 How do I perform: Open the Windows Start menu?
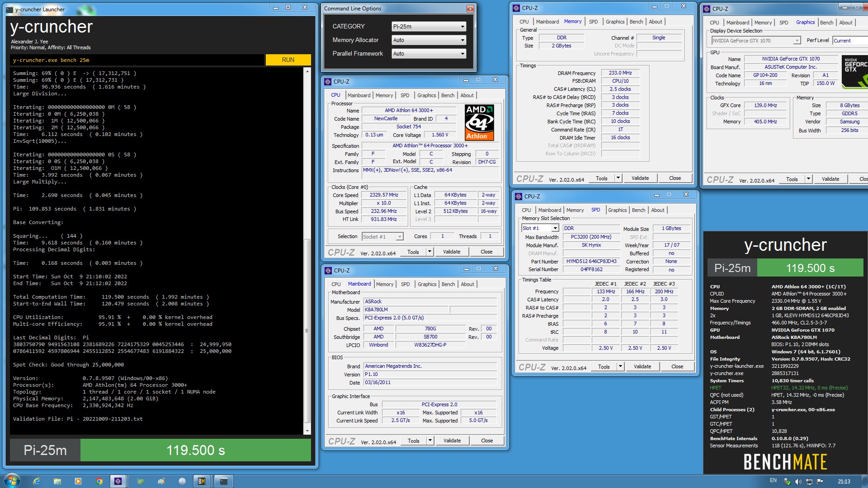(12, 481)
